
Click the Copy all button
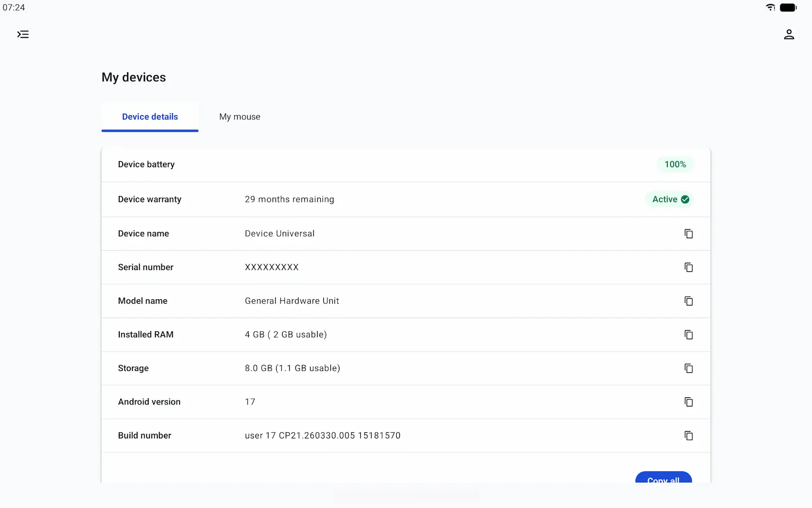[x=663, y=478]
